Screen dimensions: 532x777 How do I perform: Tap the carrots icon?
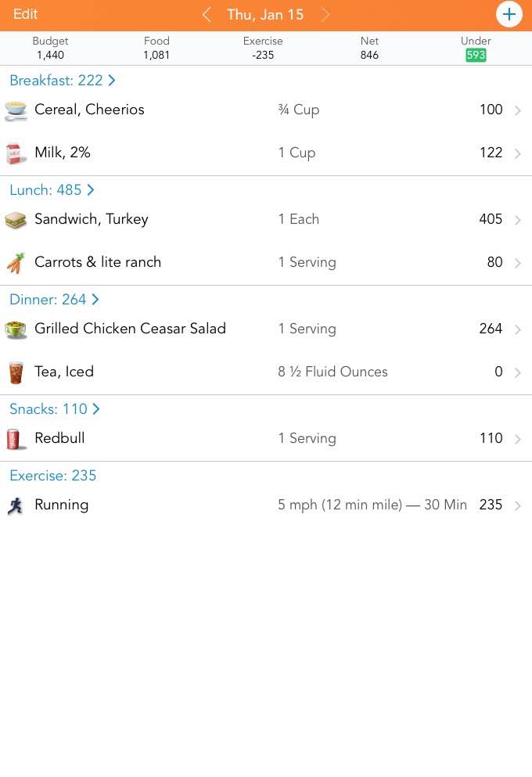point(16,263)
